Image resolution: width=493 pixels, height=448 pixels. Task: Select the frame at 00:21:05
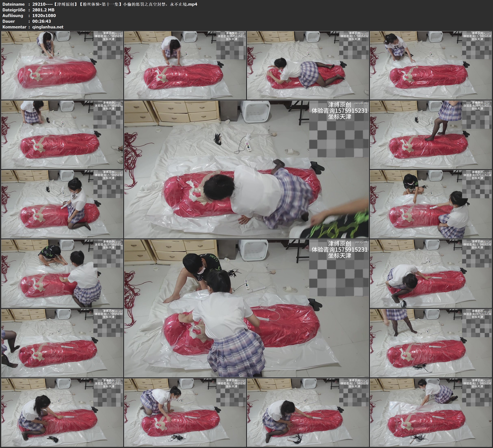click(62, 412)
